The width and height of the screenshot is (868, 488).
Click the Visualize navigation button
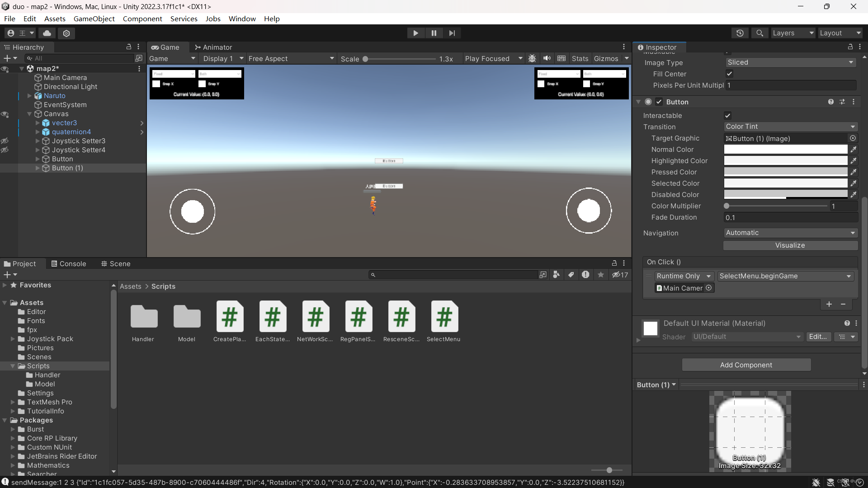click(790, 245)
